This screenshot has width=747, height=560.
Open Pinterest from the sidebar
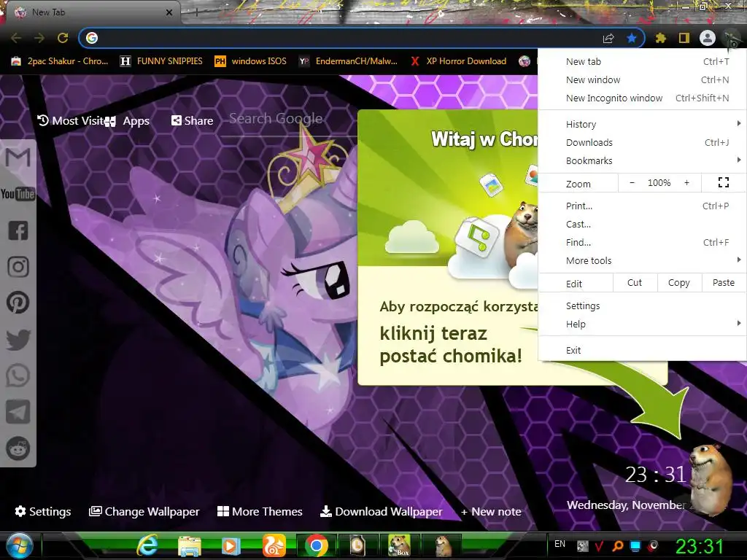tap(18, 303)
